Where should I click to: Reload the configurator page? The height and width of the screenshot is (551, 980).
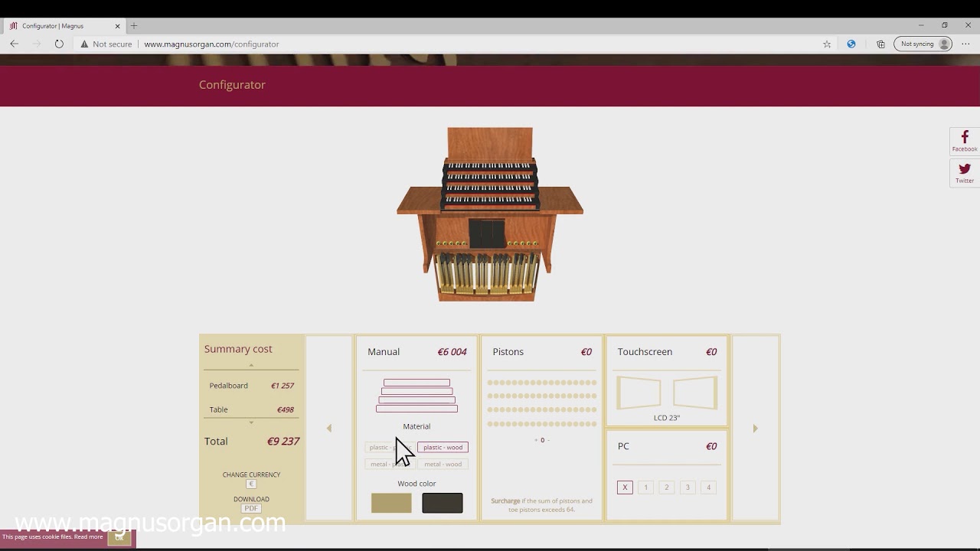[x=59, y=44]
